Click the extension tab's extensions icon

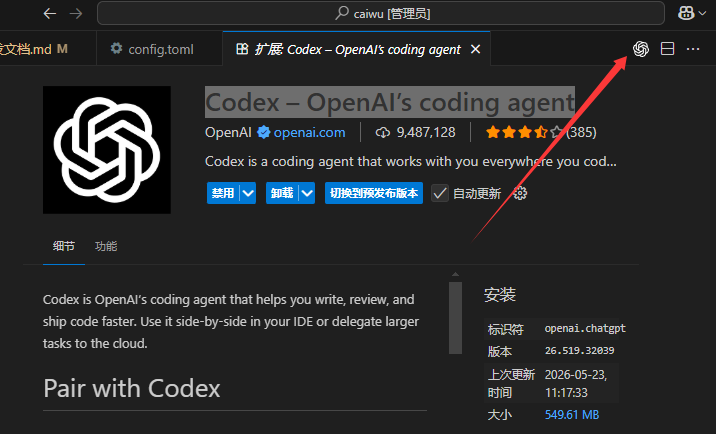(x=242, y=48)
